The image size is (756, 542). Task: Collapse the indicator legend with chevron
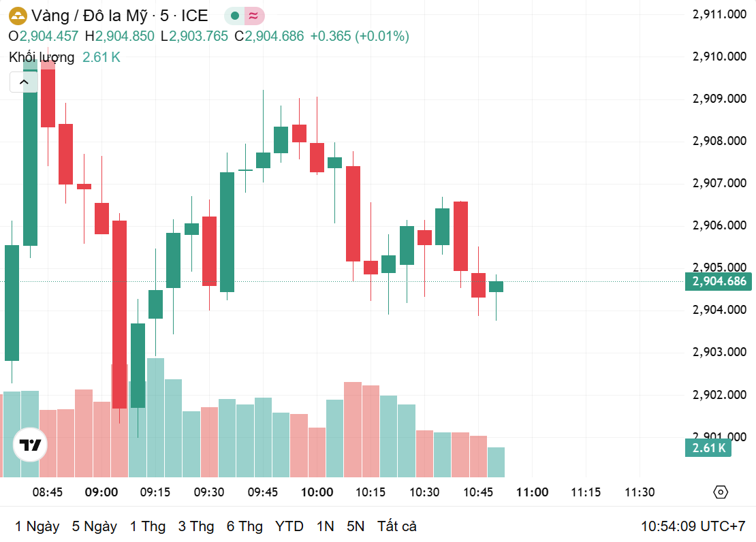pyautogui.click(x=24, y=82)
